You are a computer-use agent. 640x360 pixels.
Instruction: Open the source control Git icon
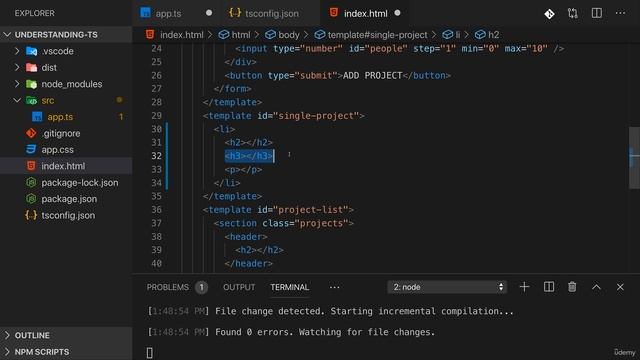coord(549,14)
